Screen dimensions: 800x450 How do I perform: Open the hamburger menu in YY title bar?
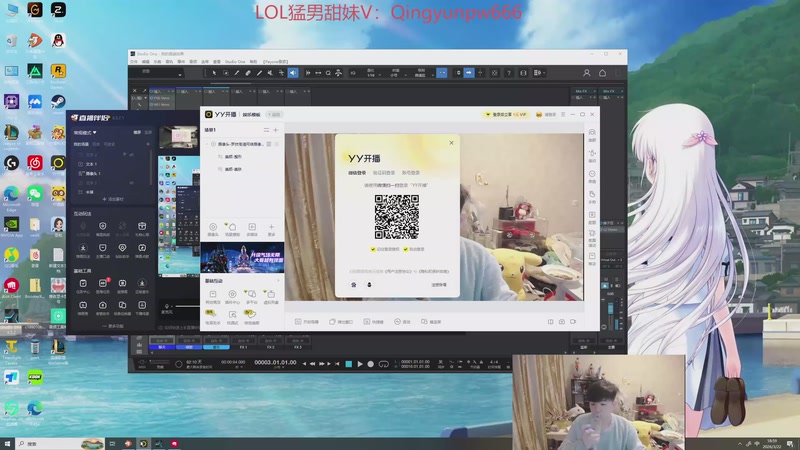click(563, 115)
